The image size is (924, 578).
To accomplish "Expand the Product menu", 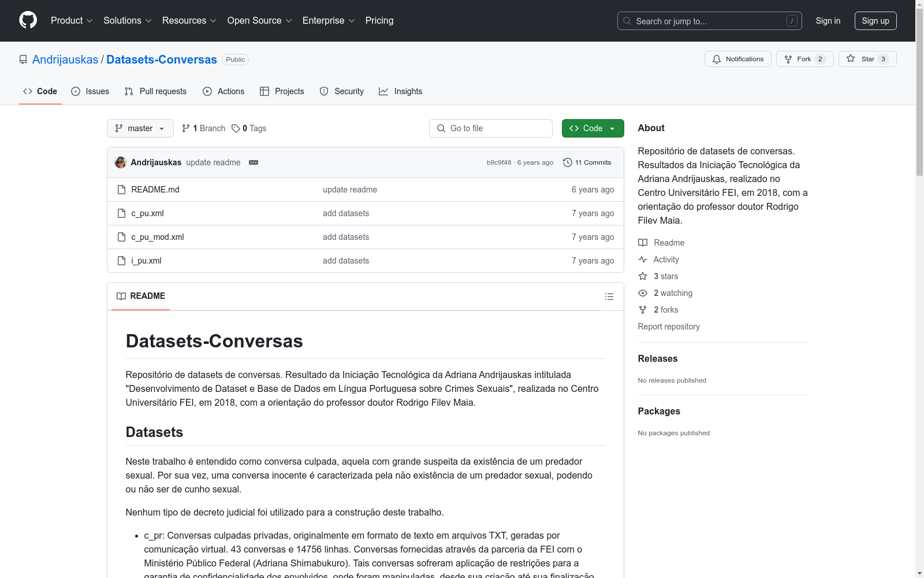I will 72,20.
